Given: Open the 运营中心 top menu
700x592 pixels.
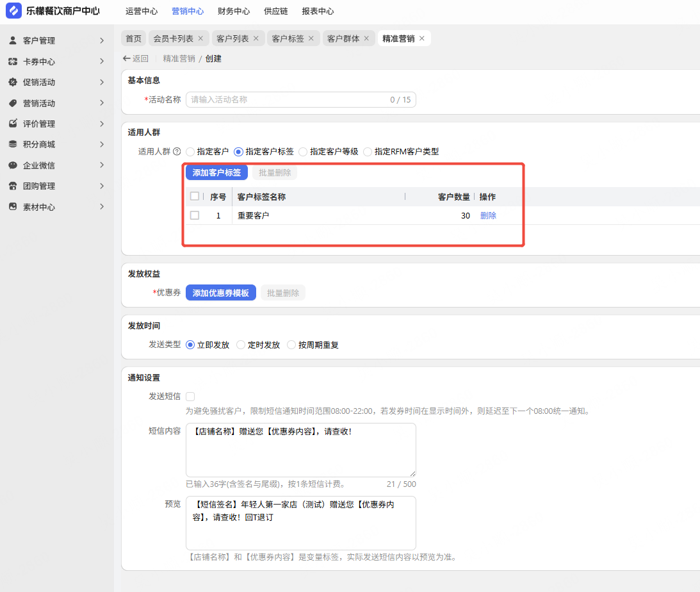Looking at the screenshot, I should (x=142, y=11).
